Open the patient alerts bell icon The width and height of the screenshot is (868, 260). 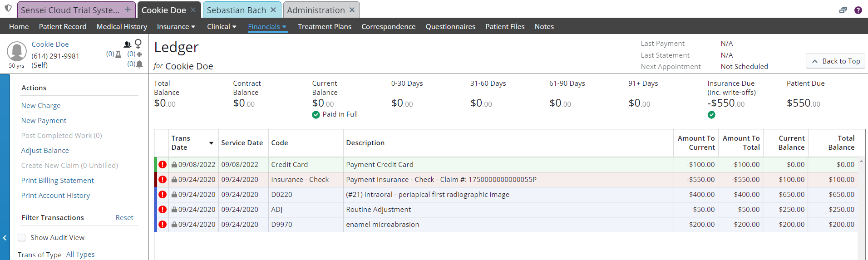pos(139,64)
